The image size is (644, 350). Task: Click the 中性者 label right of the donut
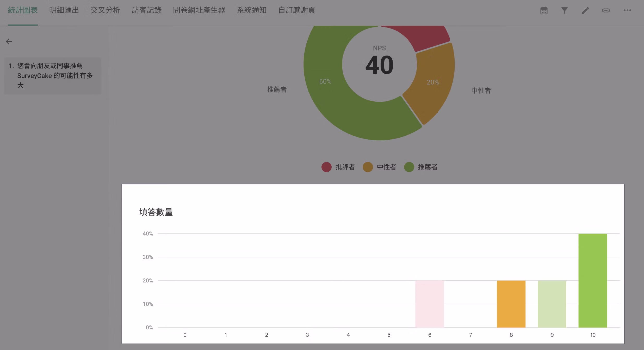[x=481, y=91]
